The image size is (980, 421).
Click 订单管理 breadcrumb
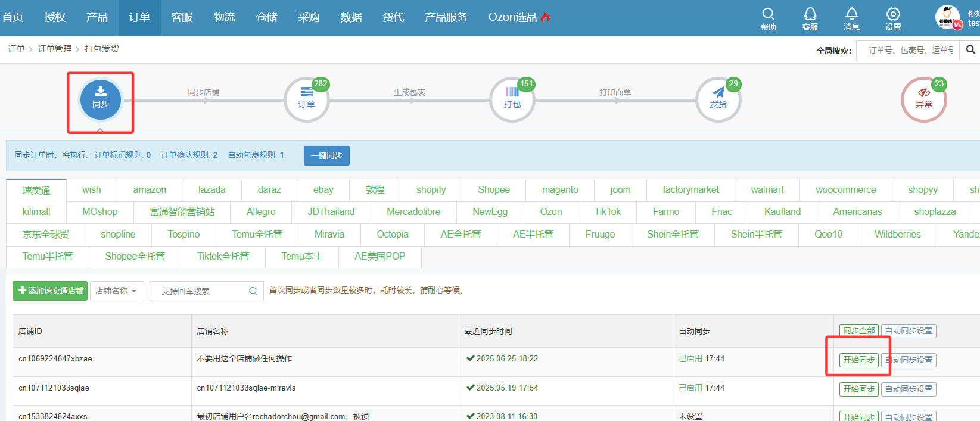point(55,49)
